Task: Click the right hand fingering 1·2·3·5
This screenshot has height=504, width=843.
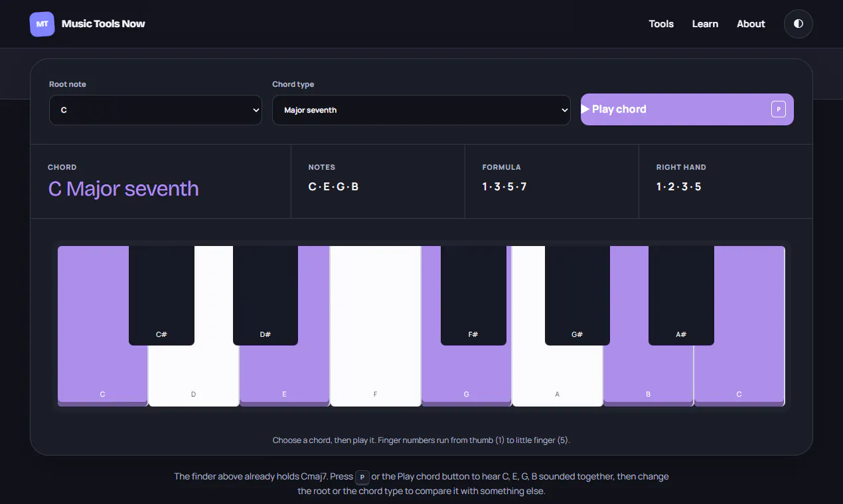Action: 678,186
